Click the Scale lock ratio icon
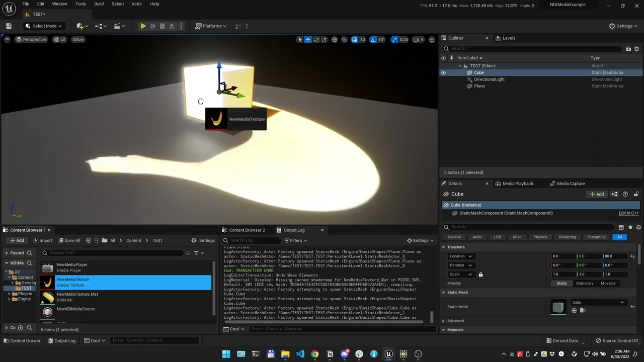644x362 pixels. [x=480, y=275]
